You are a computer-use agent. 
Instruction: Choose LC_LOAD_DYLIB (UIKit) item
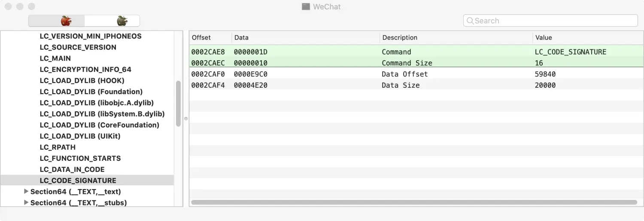[x=80, y=136]
